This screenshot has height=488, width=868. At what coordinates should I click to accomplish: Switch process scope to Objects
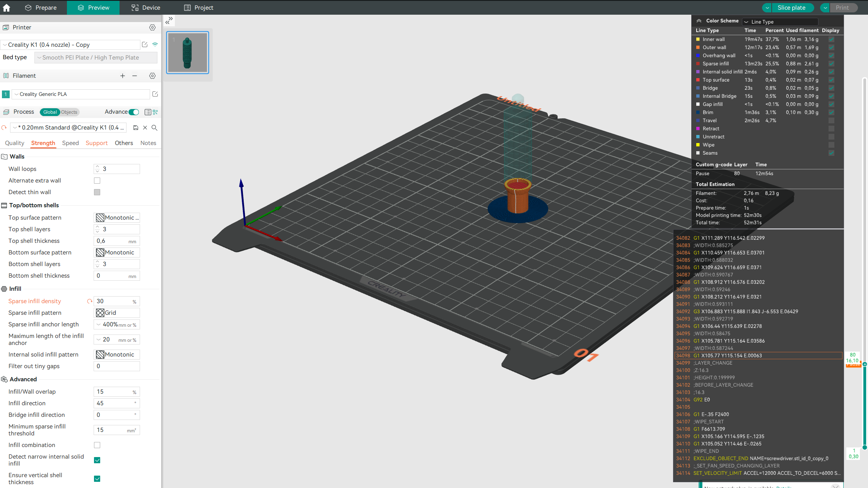pyautogui.click(x=69, y=112)
